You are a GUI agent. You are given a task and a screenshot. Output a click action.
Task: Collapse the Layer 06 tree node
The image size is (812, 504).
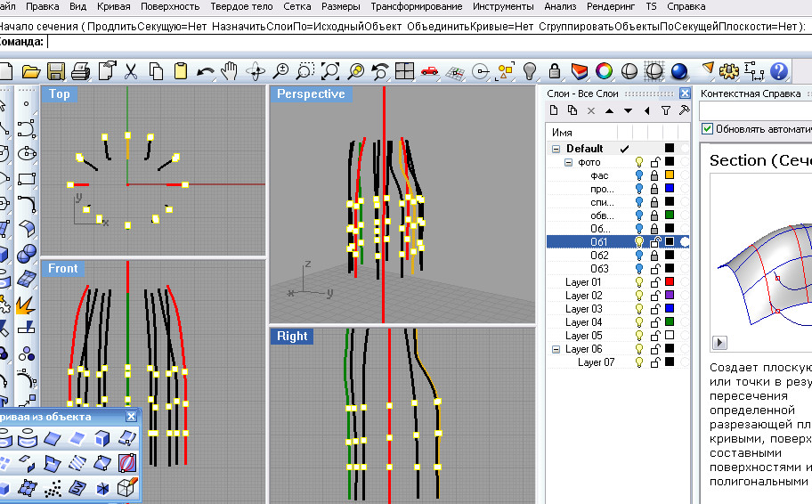tap(556, 349)
